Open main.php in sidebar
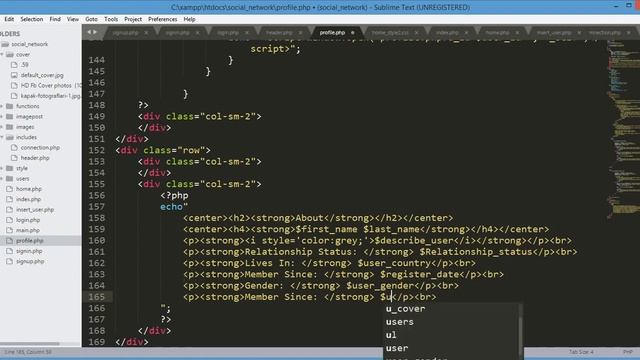The height and width of the screenshot is (360, 640). click(x=28, y=230)
